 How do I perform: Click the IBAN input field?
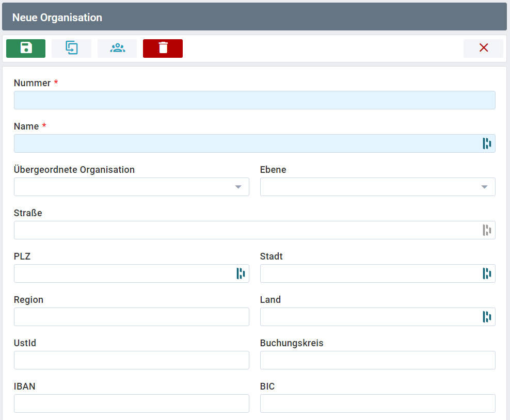click(131, 403)
